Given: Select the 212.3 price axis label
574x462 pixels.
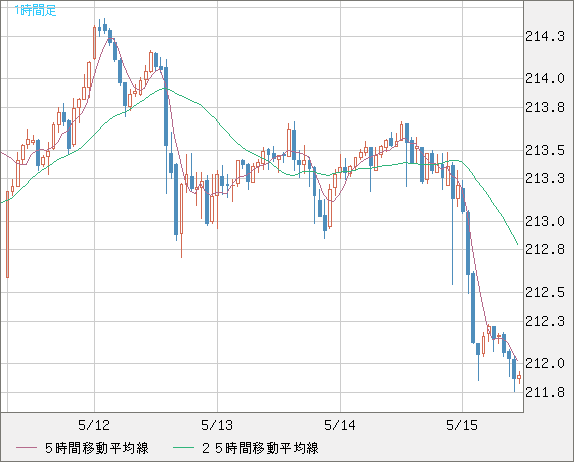Looking at the screenshot, I should [x=545, y=321].
